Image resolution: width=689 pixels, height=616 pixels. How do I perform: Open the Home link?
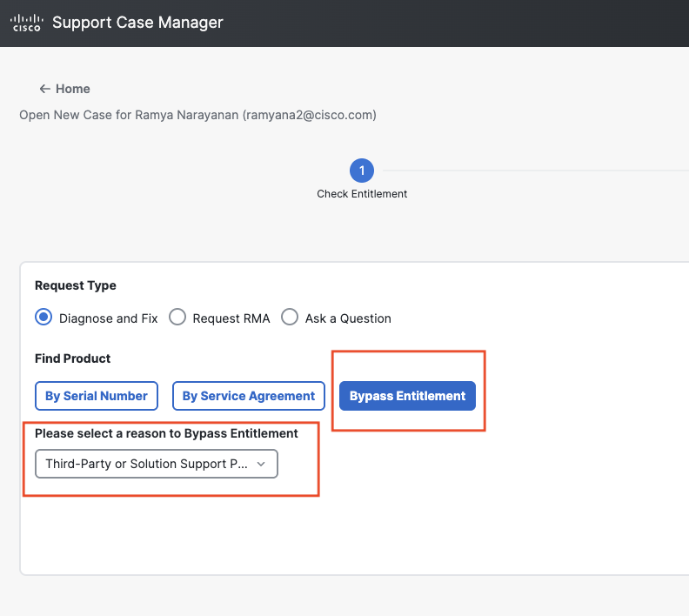tap(72, 89)
